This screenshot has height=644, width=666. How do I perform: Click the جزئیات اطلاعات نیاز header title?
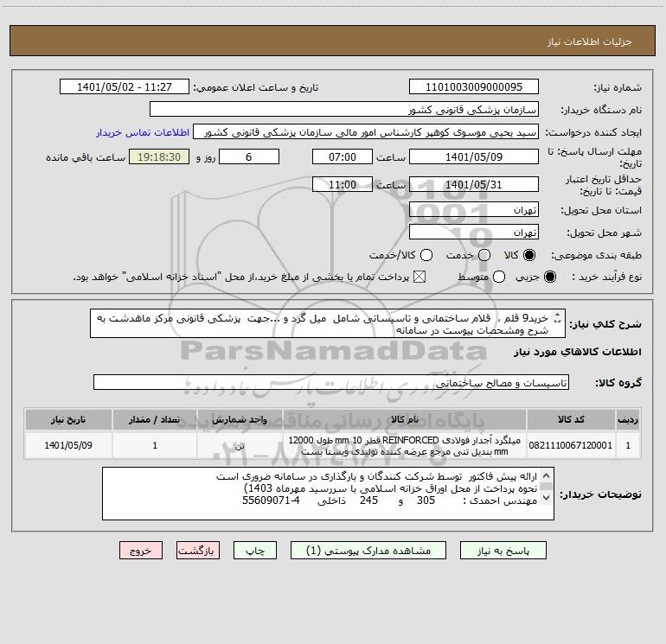pyautogui.click(x=590, y=41)
